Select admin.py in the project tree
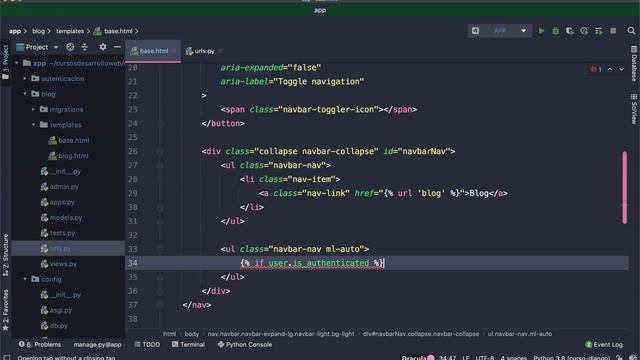640x360 pixels. [x=60, y=187]
